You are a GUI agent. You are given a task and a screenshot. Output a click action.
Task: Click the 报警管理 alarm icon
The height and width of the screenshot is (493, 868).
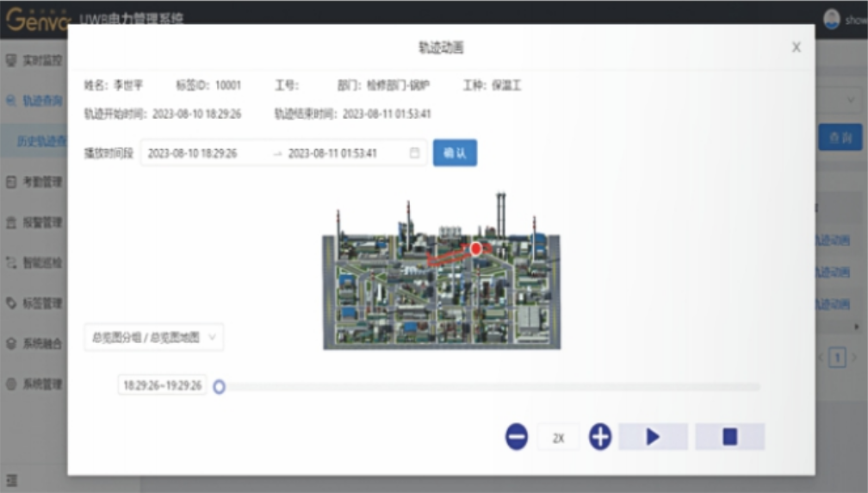click(x=11, y=222)
